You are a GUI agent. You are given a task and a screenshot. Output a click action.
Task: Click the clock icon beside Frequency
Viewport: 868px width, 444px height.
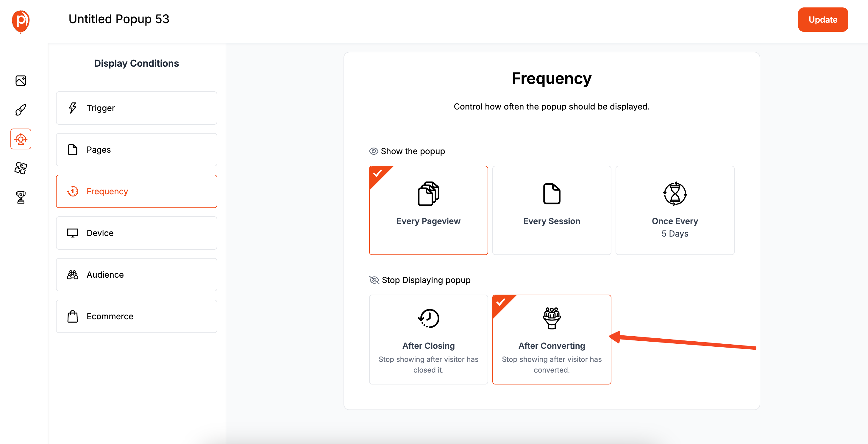[x=72, y=191]
